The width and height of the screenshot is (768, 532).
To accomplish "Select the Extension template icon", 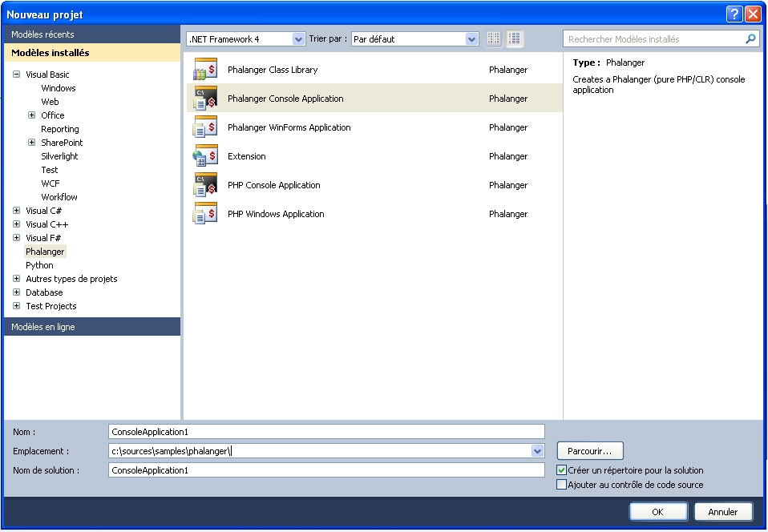I will tap(206, 156).
